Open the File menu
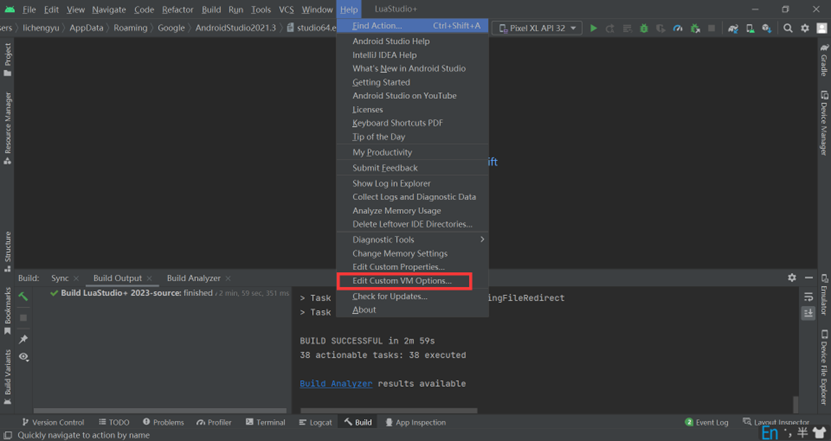This screenshot has height=441, width=831. click(29, 10)
